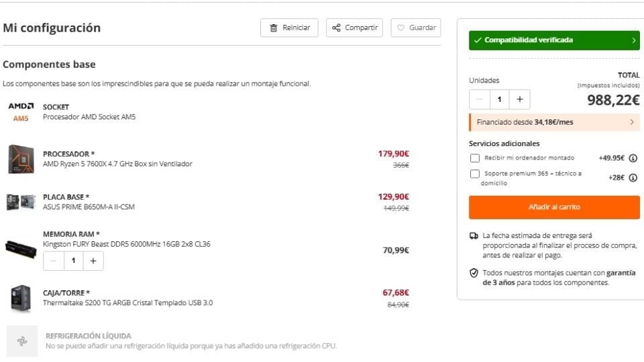
Task: Open Compatibilidad verificada details
Action: coord(554,40)
